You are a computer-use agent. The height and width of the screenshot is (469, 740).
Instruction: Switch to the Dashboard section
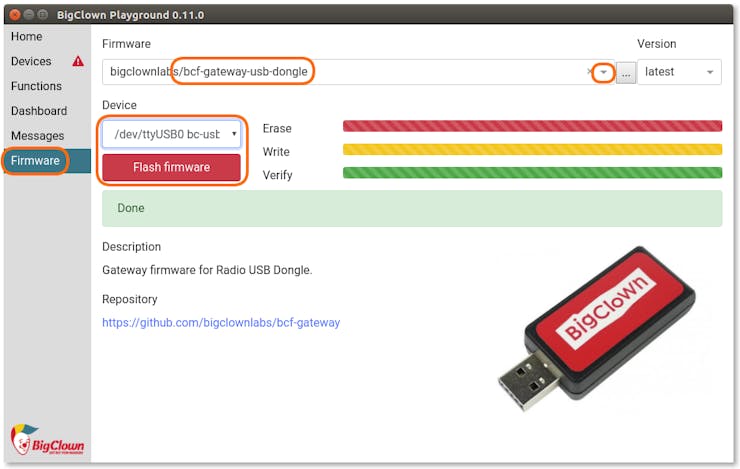point(39,111)
